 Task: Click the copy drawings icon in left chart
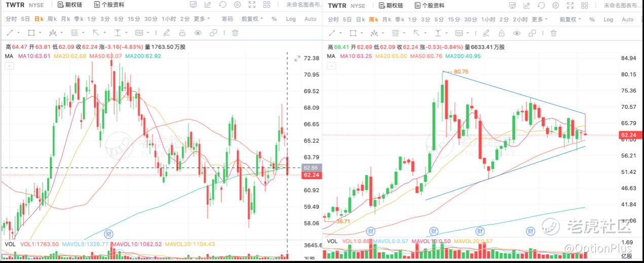point(213,33)
